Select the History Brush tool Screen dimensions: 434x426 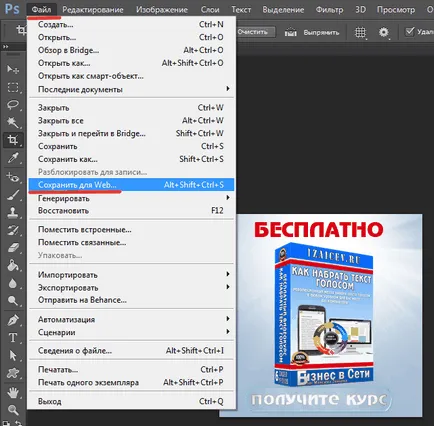[x=13, y=230]
